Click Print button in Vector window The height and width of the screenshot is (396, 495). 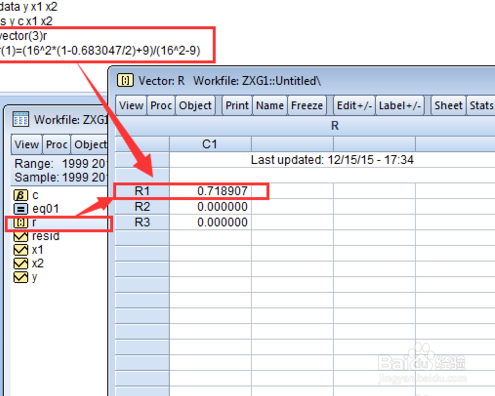237,106
